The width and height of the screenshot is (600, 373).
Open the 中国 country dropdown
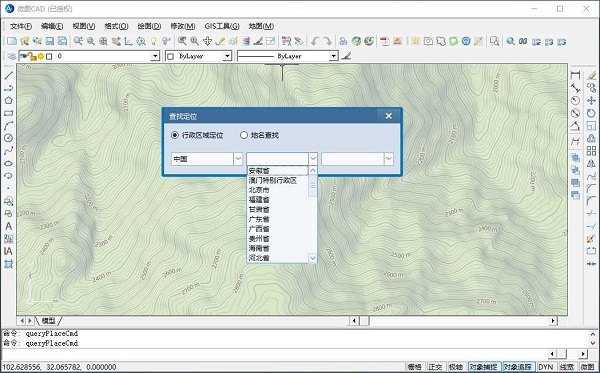point(238,159)
